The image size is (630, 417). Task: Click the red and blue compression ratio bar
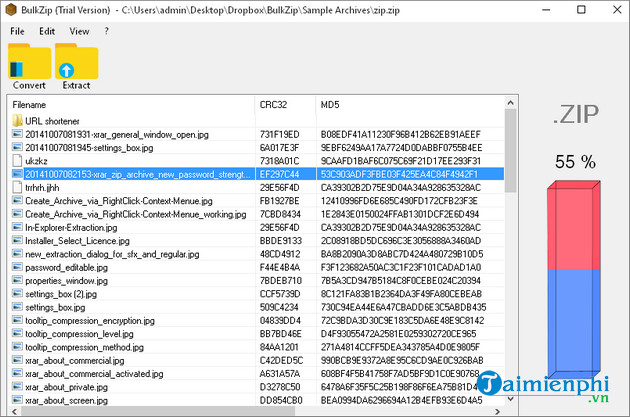coord(574,280)
